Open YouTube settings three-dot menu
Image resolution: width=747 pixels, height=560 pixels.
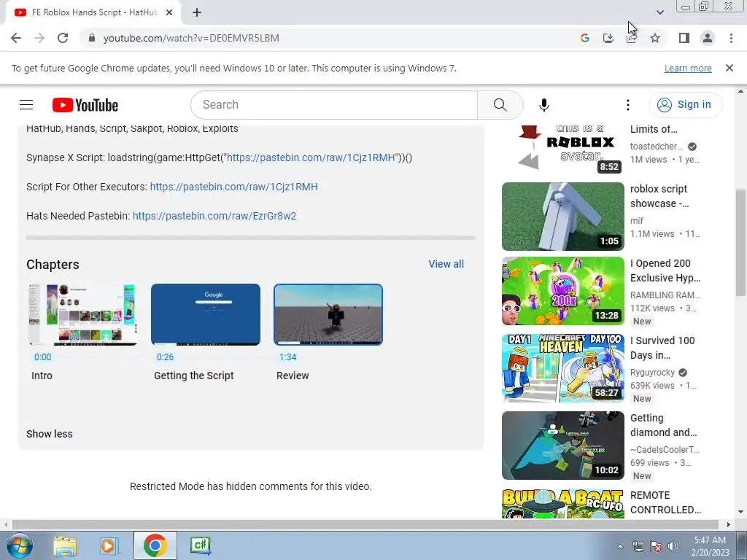click(628, 105)
